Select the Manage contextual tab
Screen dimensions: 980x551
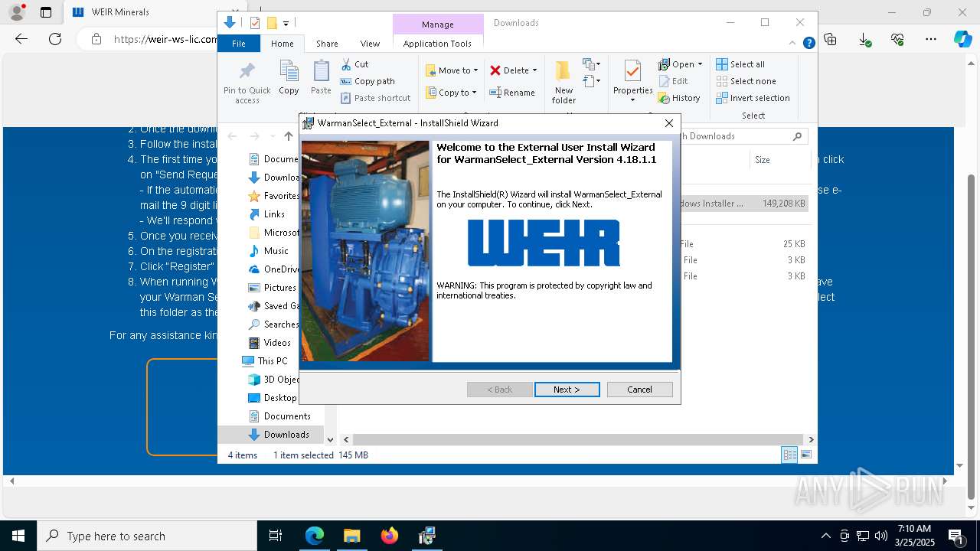point(437,24)
